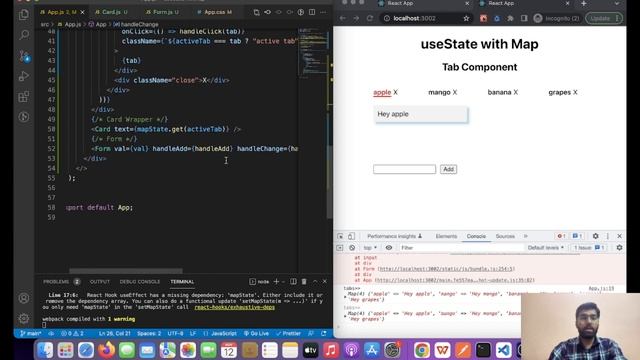Open the 1 Issue badge in console
Screen dimensions: 640x360
click(589, 248)
